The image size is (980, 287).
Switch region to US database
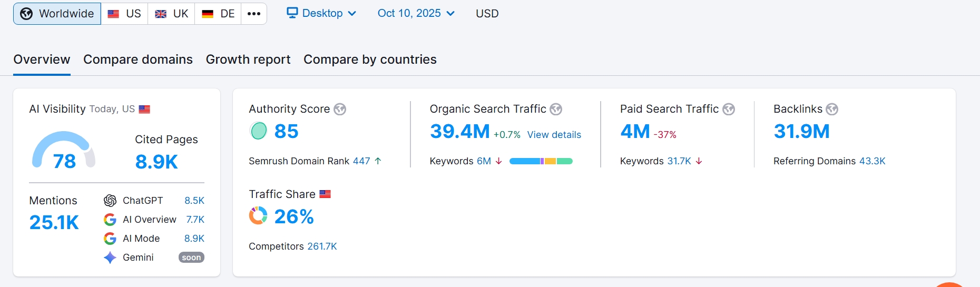(x=124, y=14)
